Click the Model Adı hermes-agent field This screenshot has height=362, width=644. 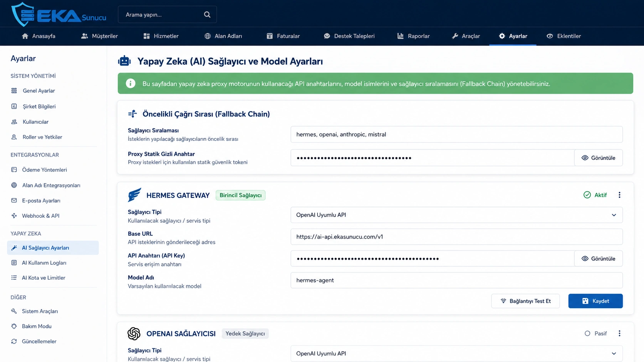(456, 280)
